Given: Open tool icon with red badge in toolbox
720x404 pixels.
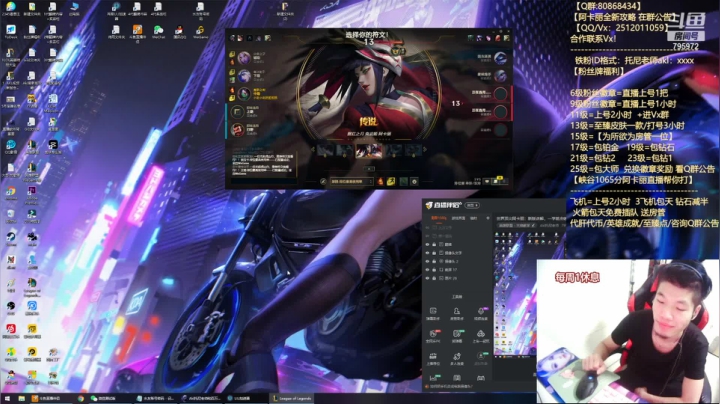Looking at the screenshot, I should (433, 336).
